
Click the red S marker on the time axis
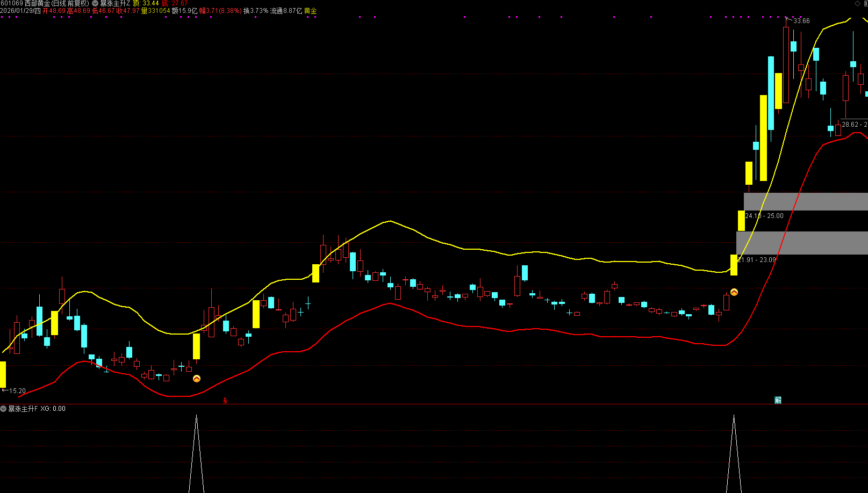point(225,401)
